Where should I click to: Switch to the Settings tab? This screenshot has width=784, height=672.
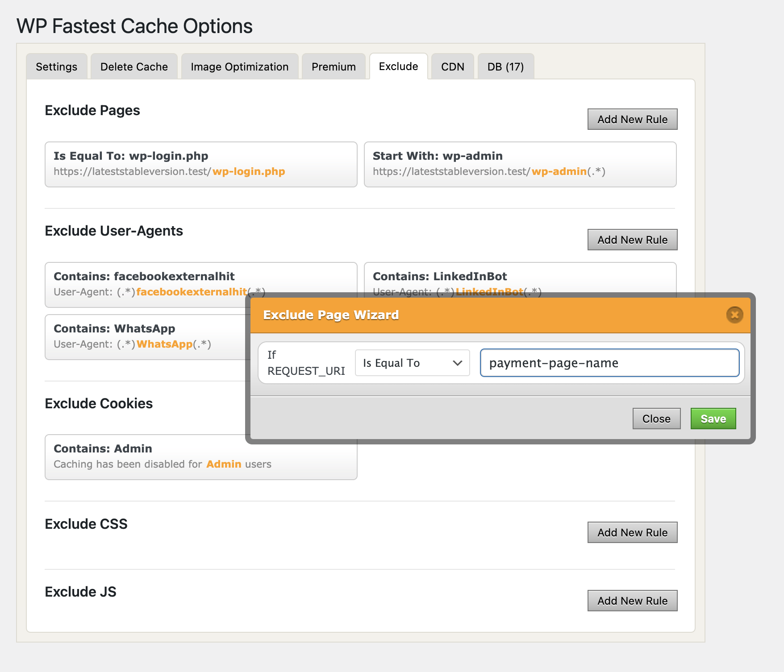pos(56,66)
